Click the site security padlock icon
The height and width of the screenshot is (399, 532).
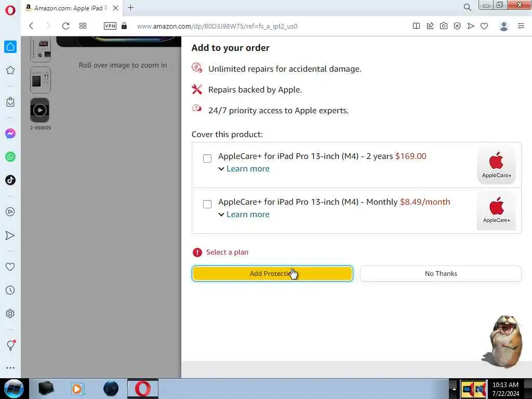click(x=124, y=26)
